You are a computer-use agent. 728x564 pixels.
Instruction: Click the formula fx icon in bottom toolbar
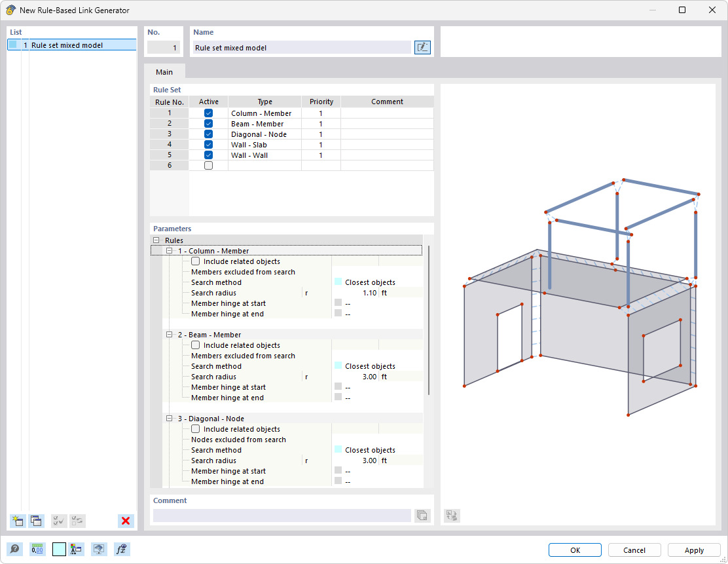point(122,550)
